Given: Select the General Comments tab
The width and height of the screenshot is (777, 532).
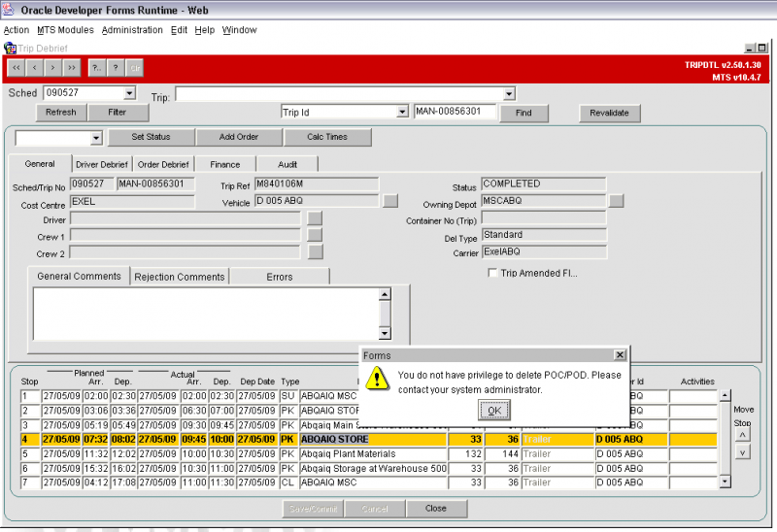Looking at the screenshot, I should click(79, 276).
